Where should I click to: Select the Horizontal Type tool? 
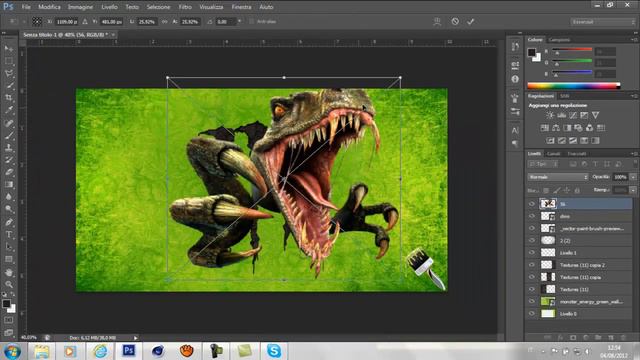tap(9, 235)
